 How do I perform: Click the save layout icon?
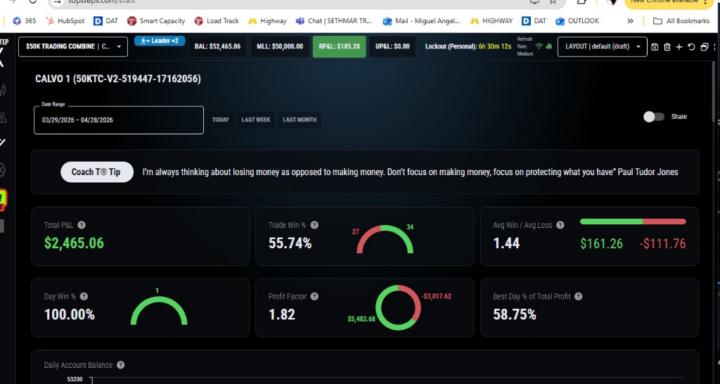pos(655,47)
